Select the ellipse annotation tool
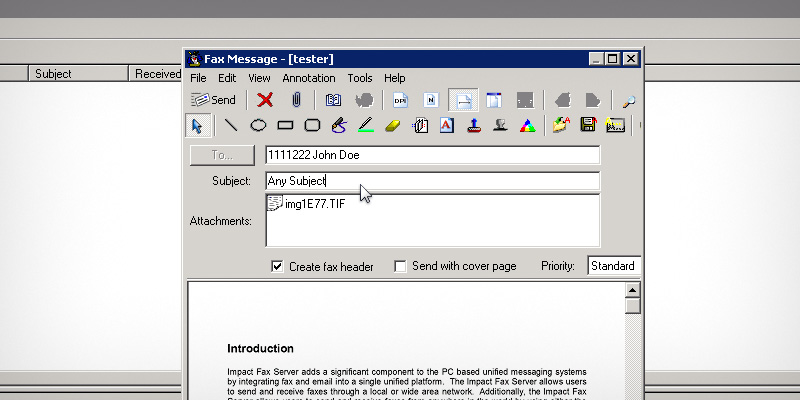 [258, 126]
